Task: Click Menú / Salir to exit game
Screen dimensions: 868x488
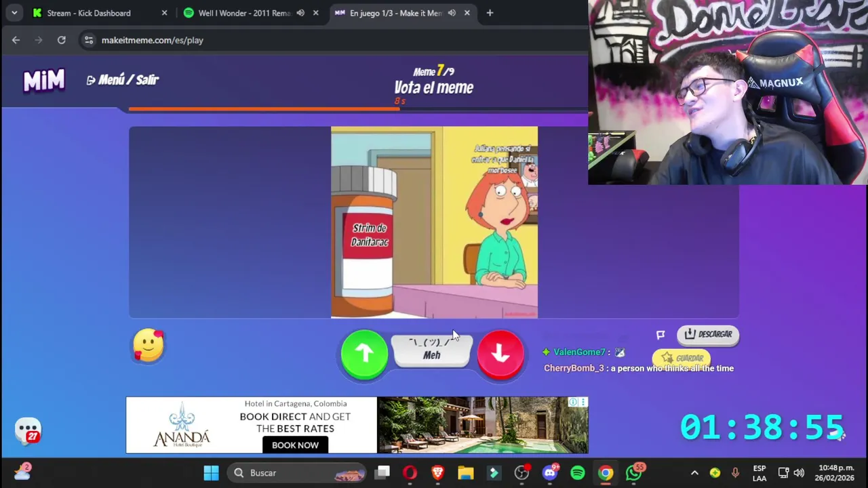Action: (123, 80)
